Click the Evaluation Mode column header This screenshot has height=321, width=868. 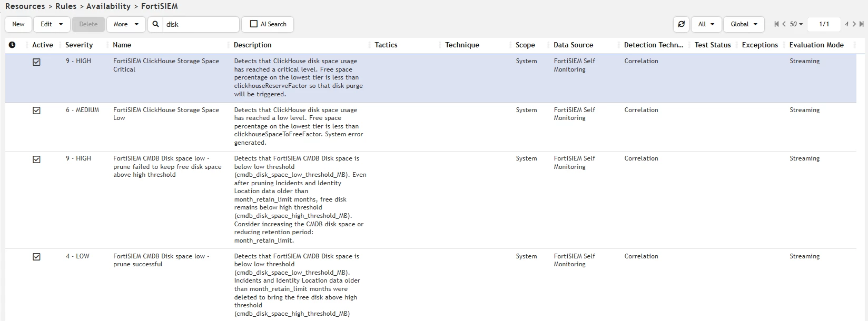point(816,45)
